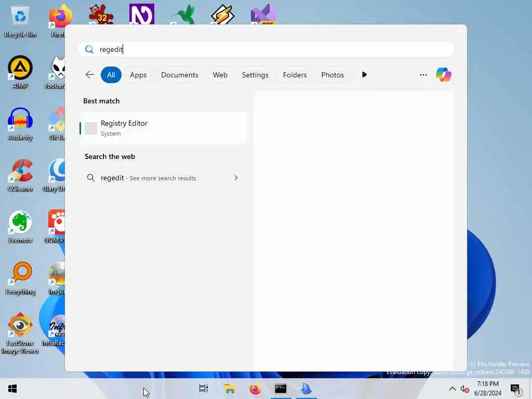Click the magnifier icon beside regedit web result

(x=90, y=178)
